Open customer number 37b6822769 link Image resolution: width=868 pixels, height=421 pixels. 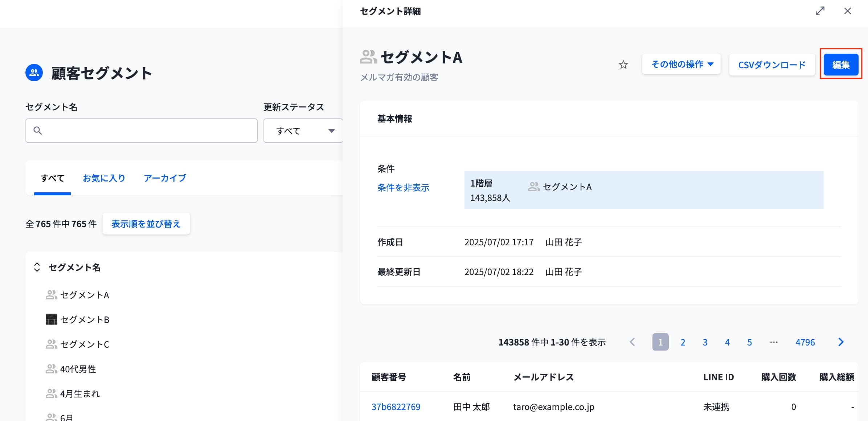396,407
